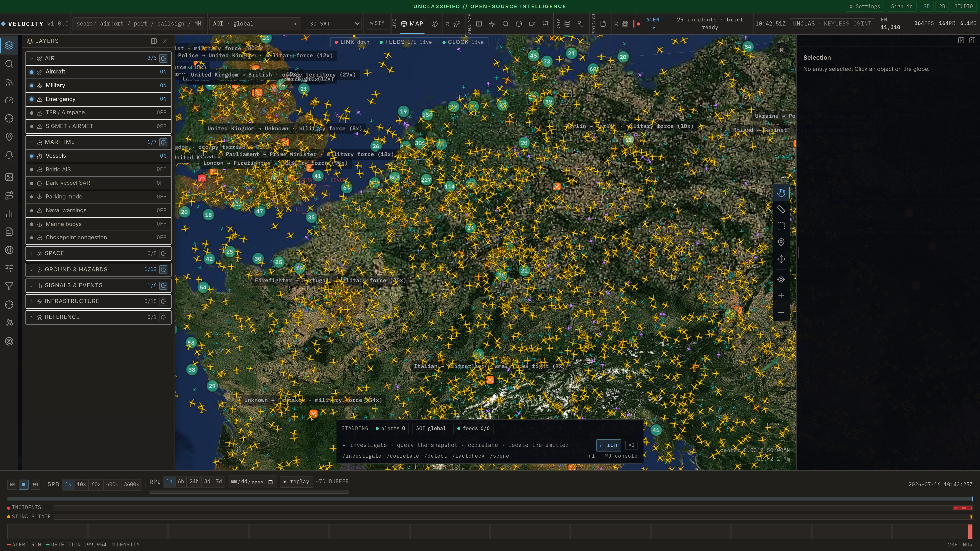Select the 24h replay window
Screen dimensions: 980x551
pyautogui.click(x=194, y=481)
